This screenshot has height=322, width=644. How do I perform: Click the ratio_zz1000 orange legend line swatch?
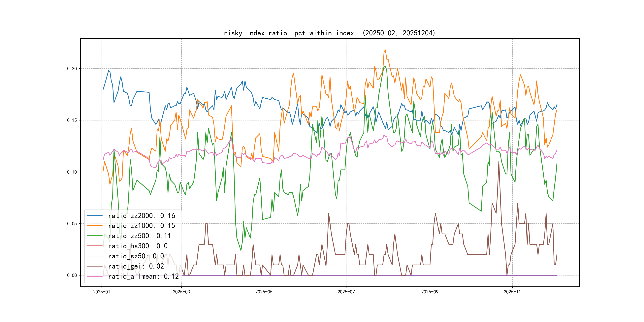[94, 226]
